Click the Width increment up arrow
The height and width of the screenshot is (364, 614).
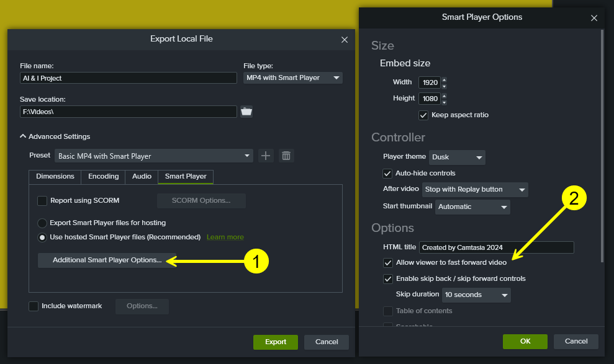[444, 79]
